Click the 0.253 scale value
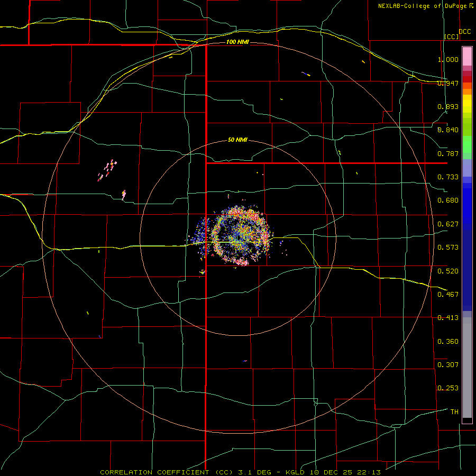The height and width of the screenshot is (476, 476). [x=448, y=388]
